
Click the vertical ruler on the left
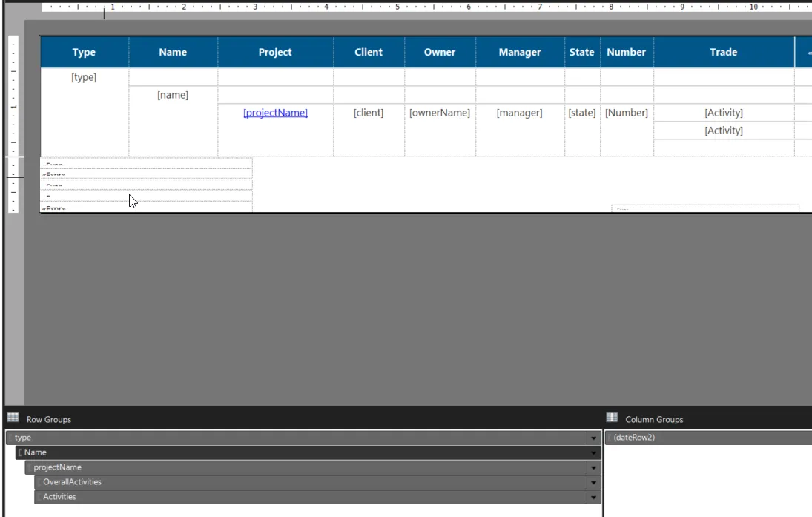pos(13,125)
